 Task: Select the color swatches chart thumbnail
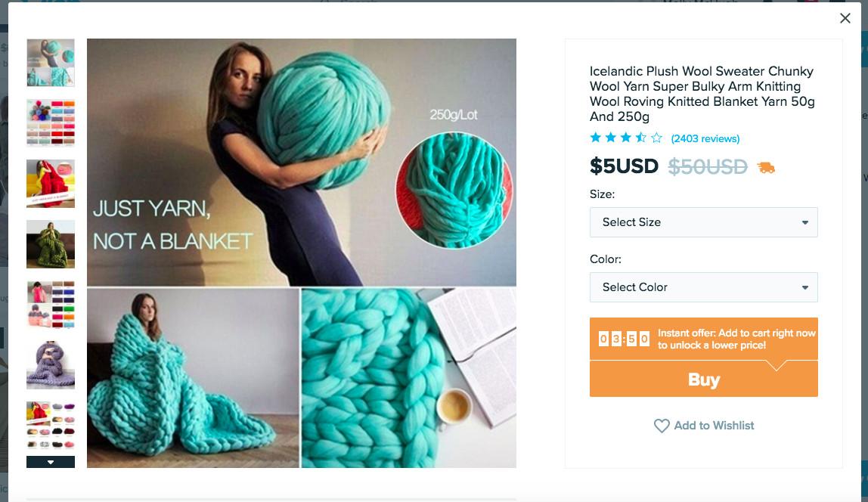[51, 123]
